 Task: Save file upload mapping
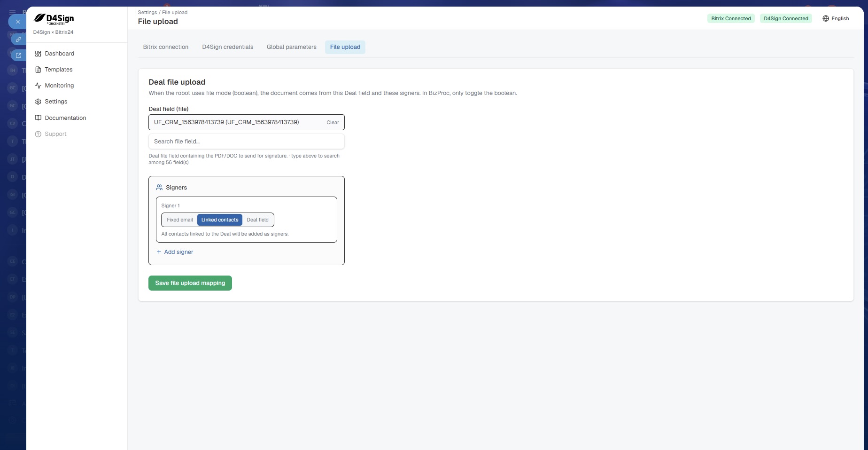(190, 283)
